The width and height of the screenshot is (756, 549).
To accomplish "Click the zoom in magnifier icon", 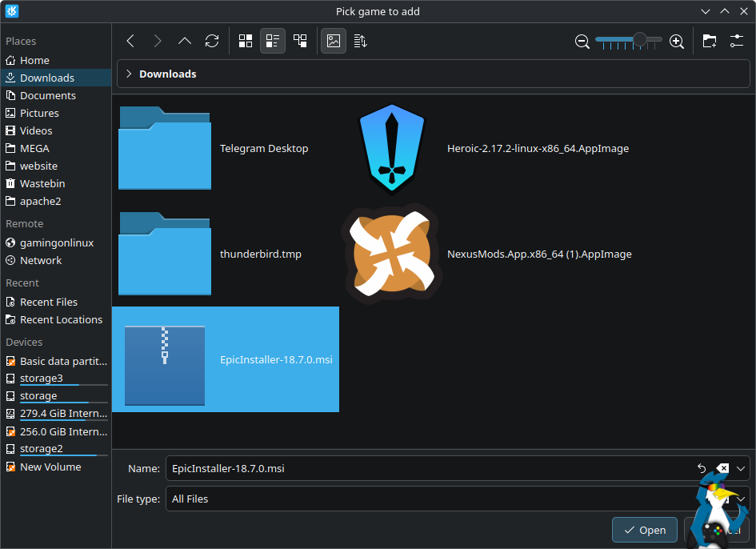I will (x=676, y=42).
